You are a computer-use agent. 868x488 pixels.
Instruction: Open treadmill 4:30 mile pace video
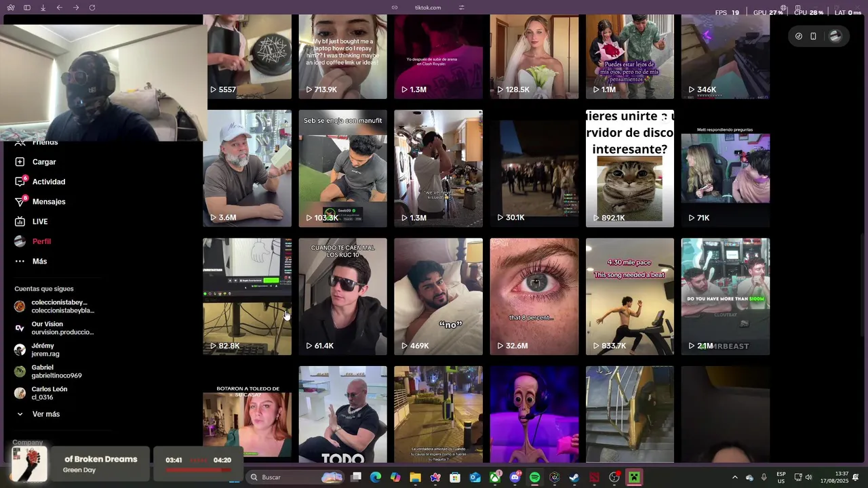click(630, 296)
